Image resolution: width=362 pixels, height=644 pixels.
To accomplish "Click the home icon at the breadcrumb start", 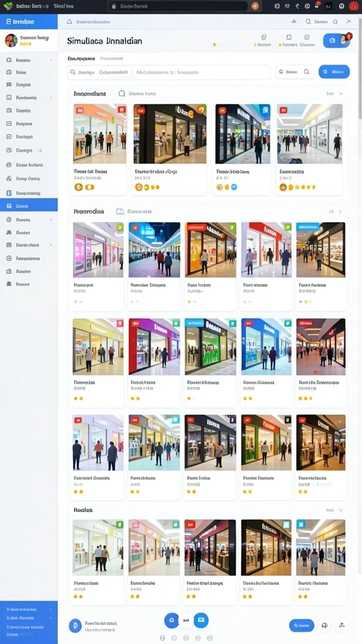I will pos(69,22).
